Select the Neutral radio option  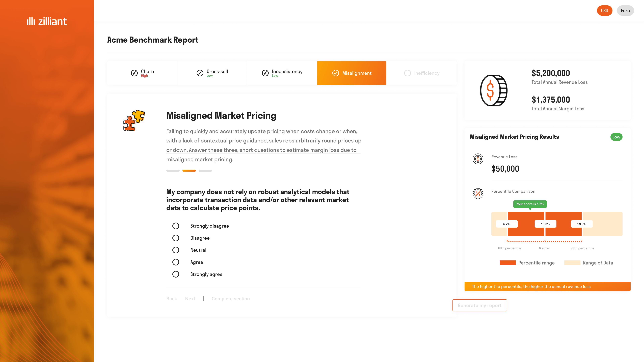pos(176,250)
